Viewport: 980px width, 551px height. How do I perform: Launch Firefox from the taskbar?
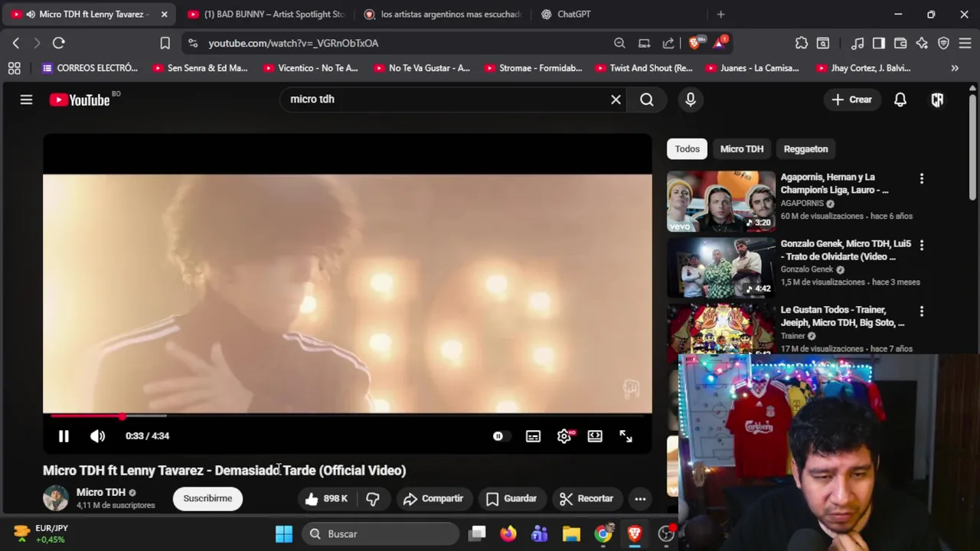pyautogui.click(x=508, y=534)
